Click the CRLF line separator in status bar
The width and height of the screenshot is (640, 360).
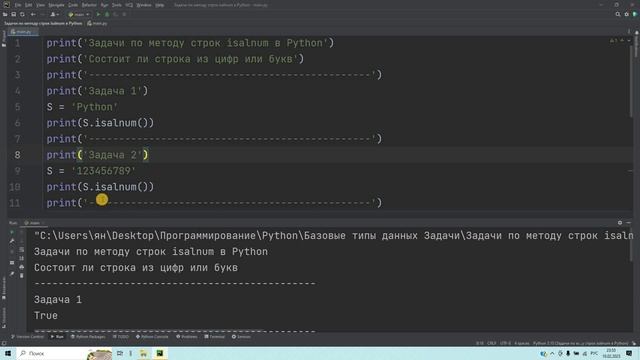[x=492, y=343]
